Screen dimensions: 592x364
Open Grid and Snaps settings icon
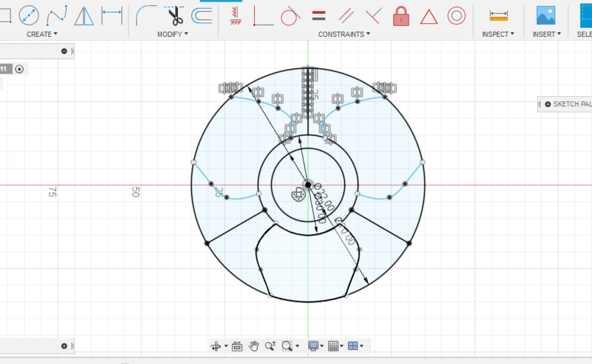pos(333,346)
